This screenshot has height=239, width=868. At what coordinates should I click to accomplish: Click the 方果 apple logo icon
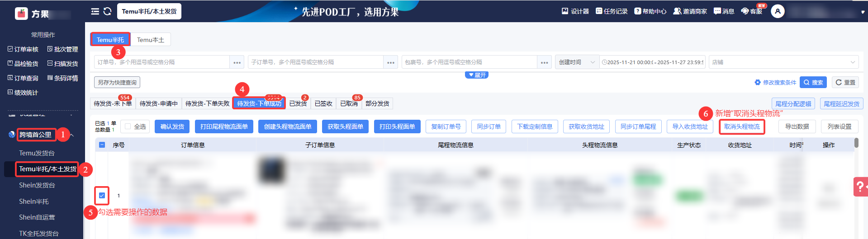point(21,14)
